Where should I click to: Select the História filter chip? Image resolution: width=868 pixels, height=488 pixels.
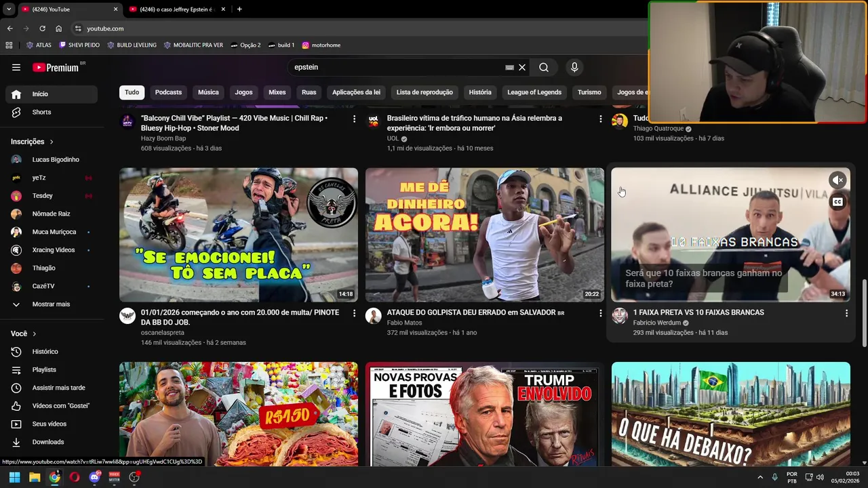click(x=480, y=92)
